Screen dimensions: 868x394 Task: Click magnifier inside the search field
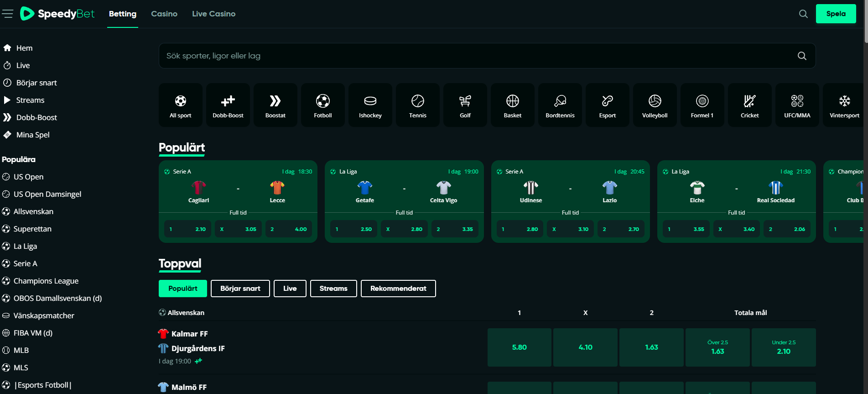click(802, 56)
